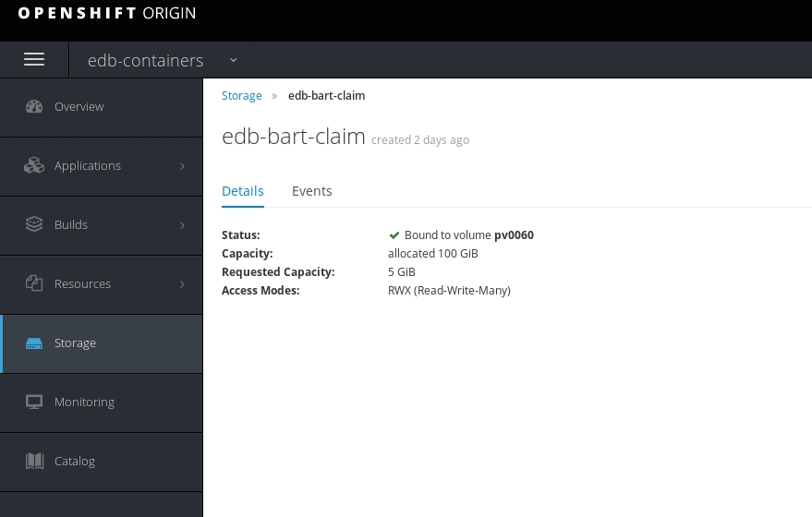The width and height of the screenshot is (812, 517).
Task: Expand the Resources submenu chevron
Action: click(182, 284)
